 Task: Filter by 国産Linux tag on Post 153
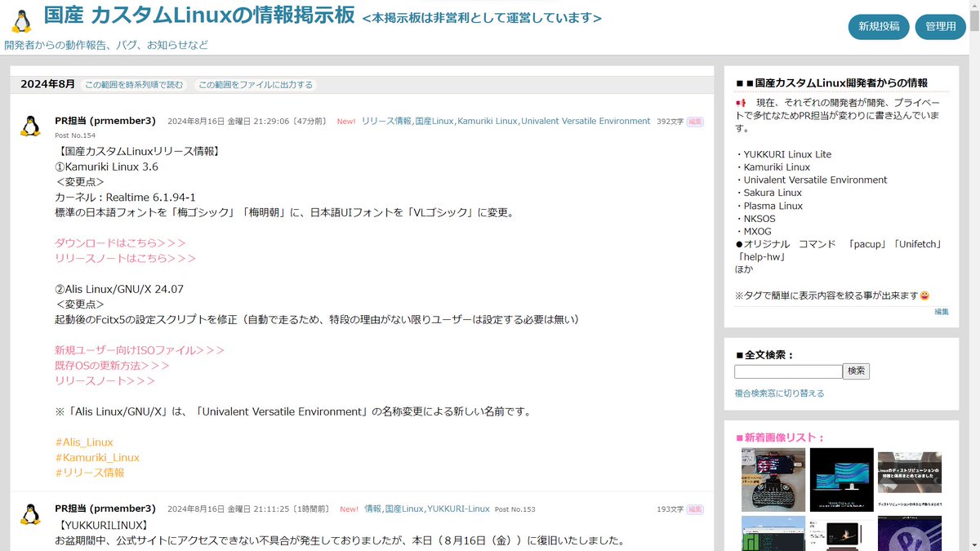click(404, 509)
